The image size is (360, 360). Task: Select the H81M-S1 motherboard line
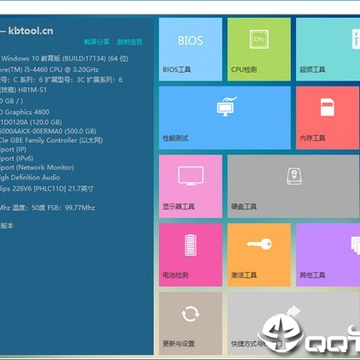[x=23, y=90]
